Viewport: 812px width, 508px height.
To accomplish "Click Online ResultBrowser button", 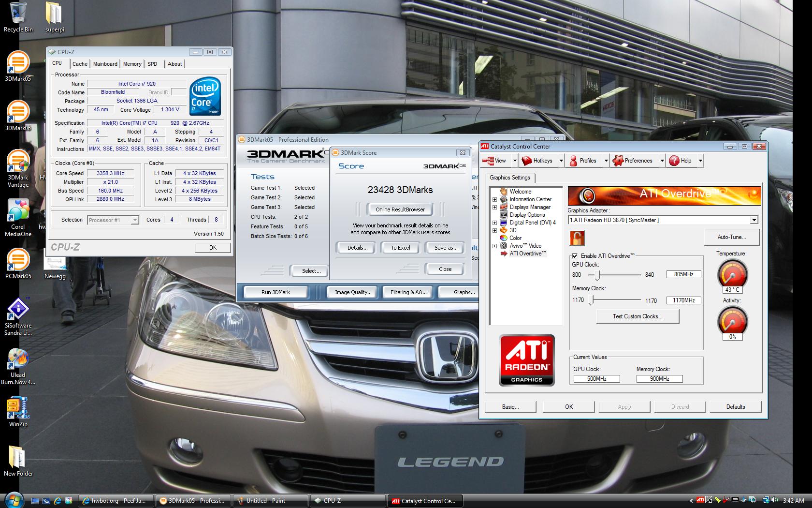I will 400,209.
